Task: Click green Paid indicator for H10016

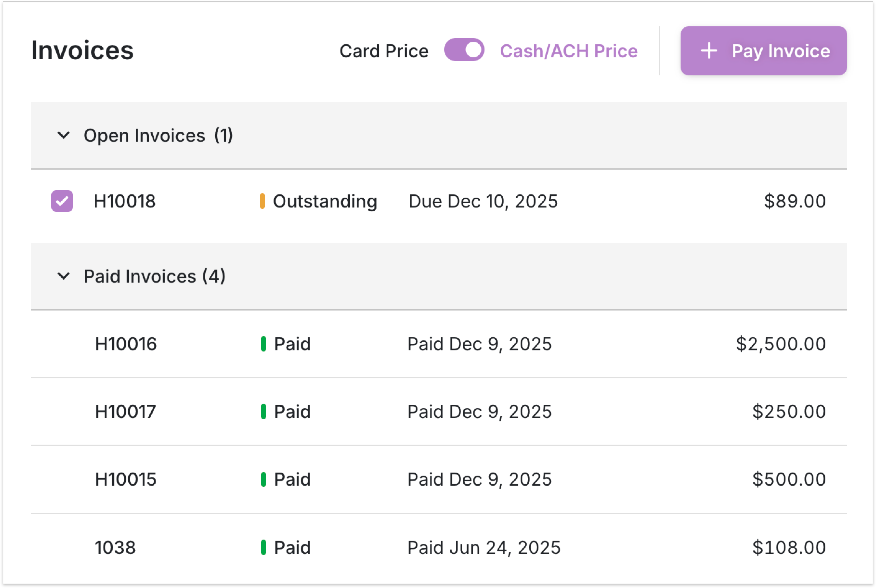Action: pyautogui.click(x=263, y=344)
